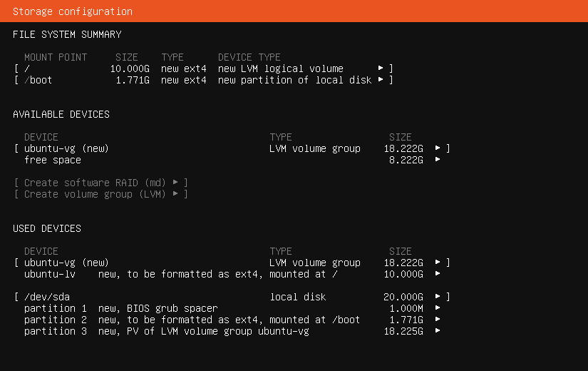Click Create volume group (LVM) button
This screenshot has height=371, width=588.
(100, 194)
